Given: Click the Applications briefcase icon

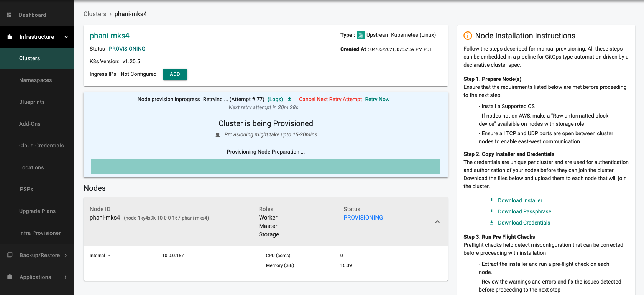Looking at the screenshot, I should coord(10,277).
